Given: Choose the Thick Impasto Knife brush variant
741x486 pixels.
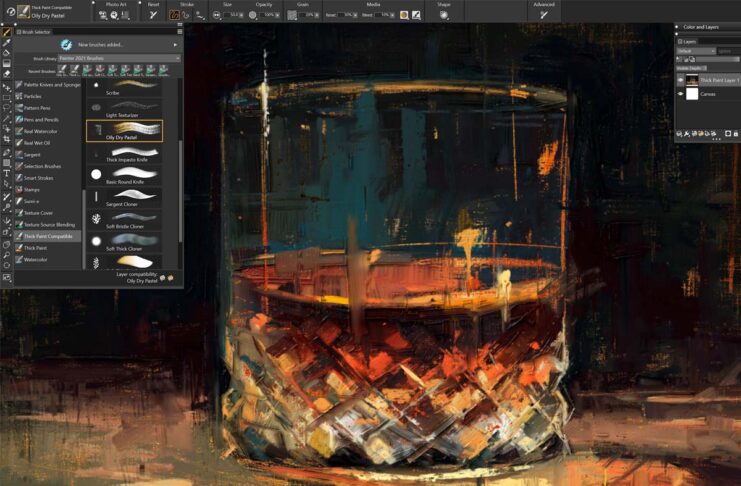Looking at the screenshot, I should pyautogui.click(x=125, y=154).
